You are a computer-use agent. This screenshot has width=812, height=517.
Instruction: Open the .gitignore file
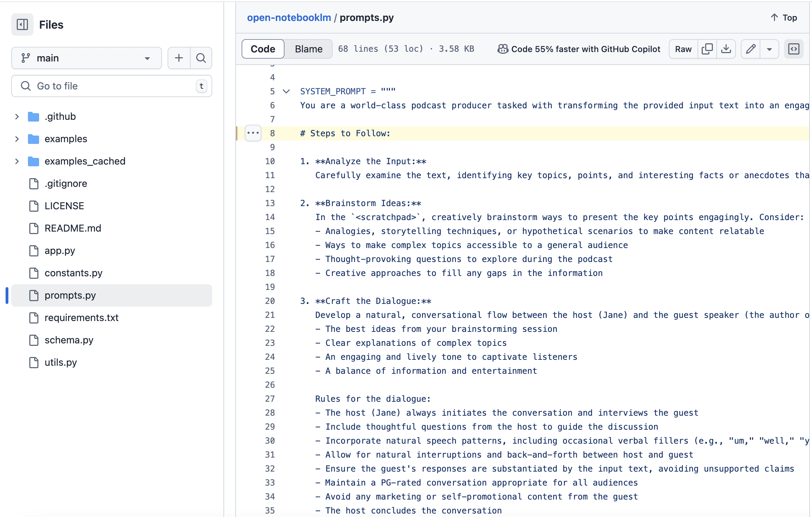click(66, 184)
